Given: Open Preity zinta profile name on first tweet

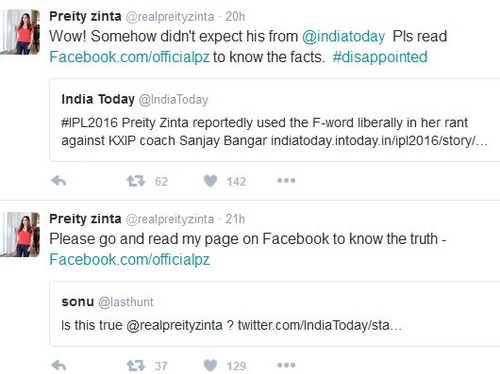Looking at the screenshot, I should point(85,16).
